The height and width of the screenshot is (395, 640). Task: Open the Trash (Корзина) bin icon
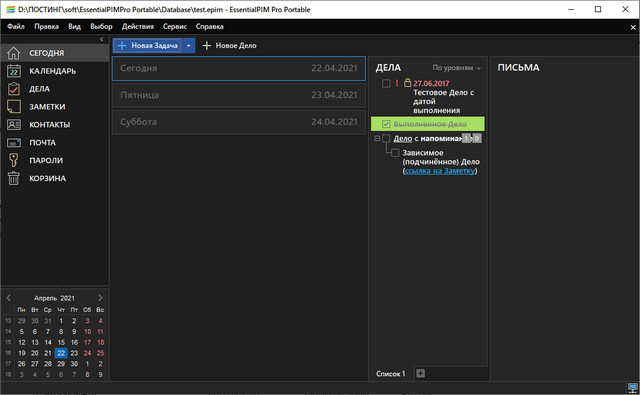(x=13, y=178)
